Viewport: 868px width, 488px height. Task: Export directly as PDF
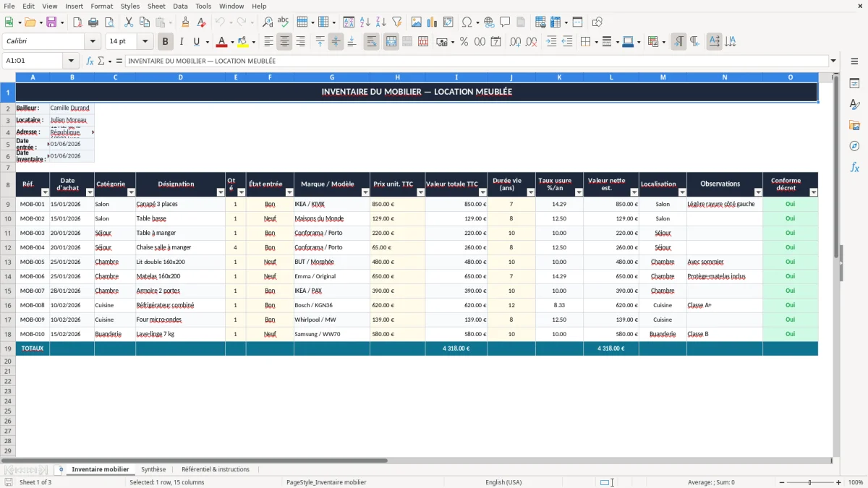[x=77, y=22]
